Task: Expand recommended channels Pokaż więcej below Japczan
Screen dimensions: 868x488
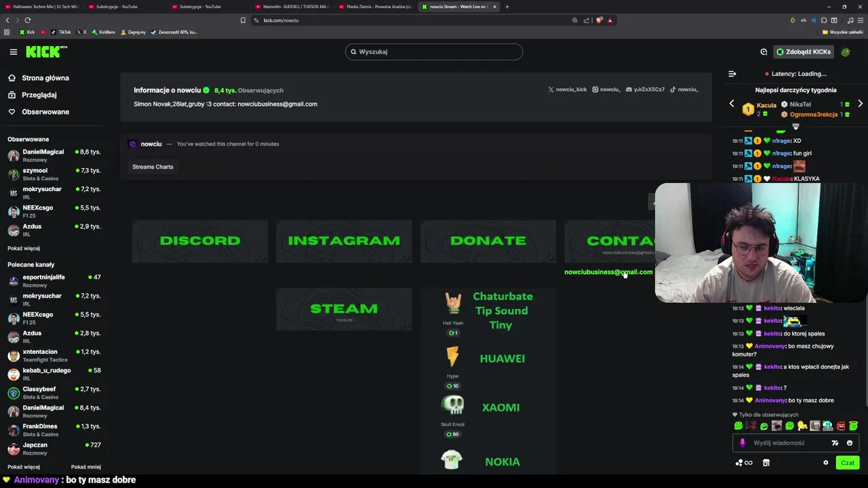Action: (x=24, y=467)
